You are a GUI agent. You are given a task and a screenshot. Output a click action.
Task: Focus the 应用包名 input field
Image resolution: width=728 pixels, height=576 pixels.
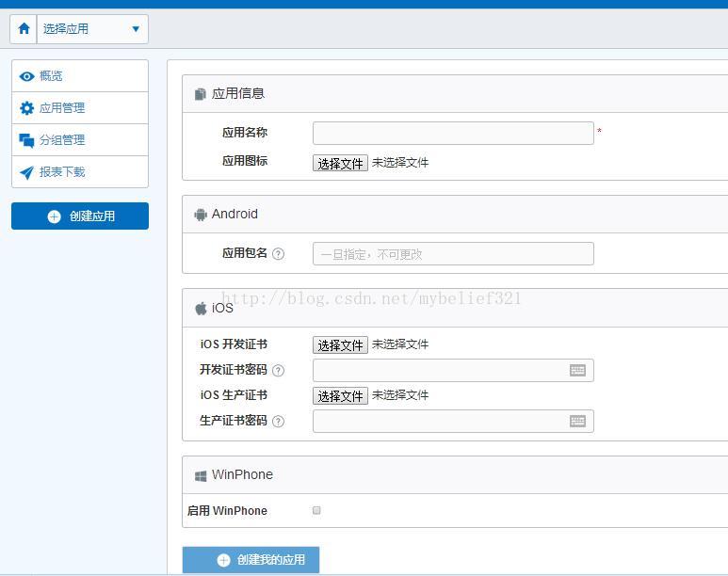point(453,253)
